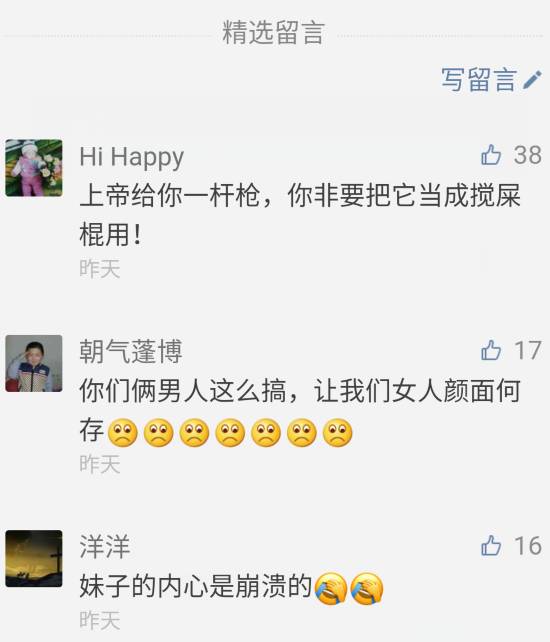Viewport: 550px width, 642px height.
Task: Click the first frowning emoji in 朝气蓬博's comment
Action: click(122, 433)
